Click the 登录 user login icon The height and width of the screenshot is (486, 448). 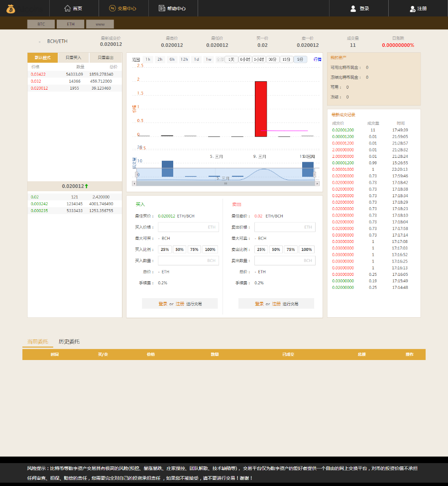coord(353,8)
